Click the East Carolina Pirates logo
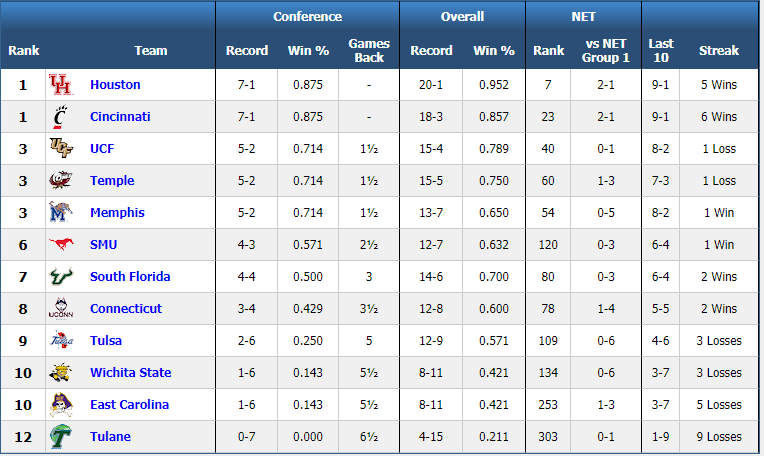 pos(61,405)
